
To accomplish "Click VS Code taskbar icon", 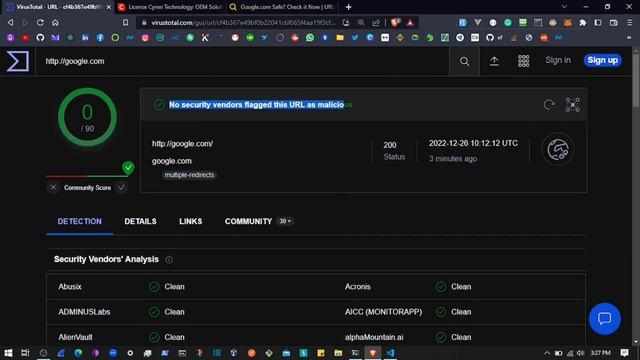I will tap(390, 353).
